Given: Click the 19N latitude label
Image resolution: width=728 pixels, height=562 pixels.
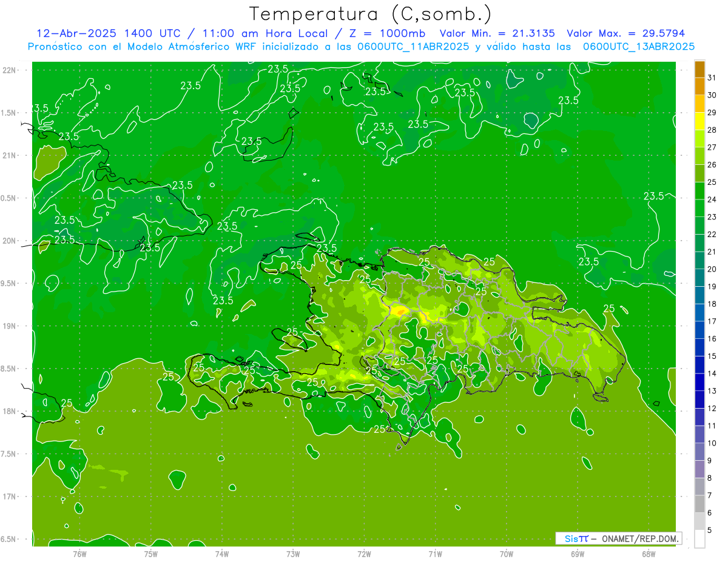Looking at the screenshot, I should [9, 326].
